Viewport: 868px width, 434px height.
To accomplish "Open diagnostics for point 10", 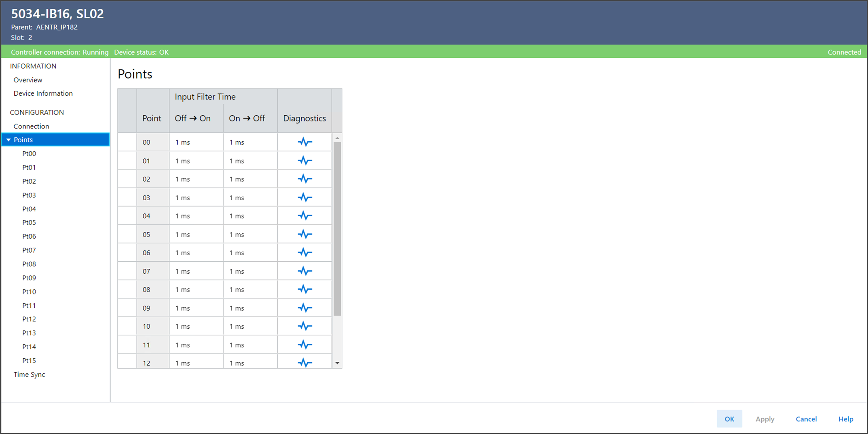I will 304,326.
